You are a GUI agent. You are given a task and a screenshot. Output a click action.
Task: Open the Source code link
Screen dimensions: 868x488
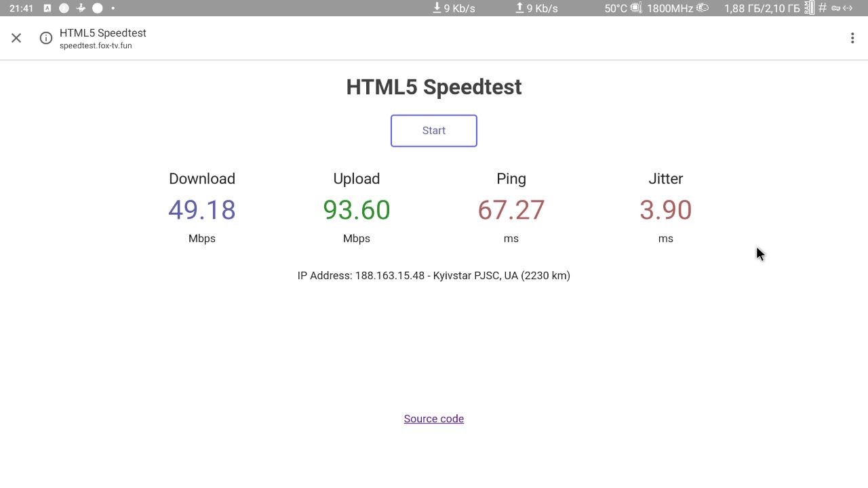pos(434,419)
